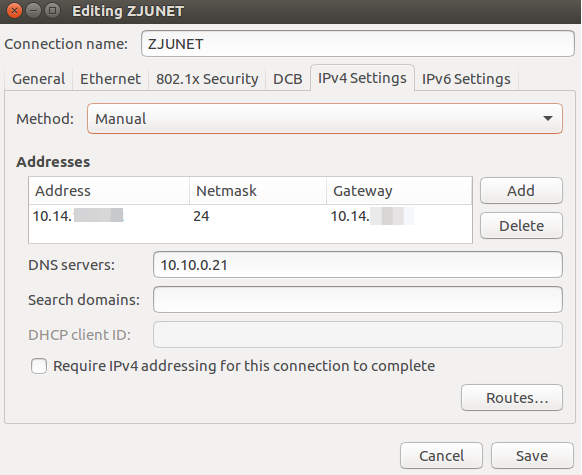Maximize the Editing ZJUNET window
This screenshot has width=582, height=475.
click(52, 10)
